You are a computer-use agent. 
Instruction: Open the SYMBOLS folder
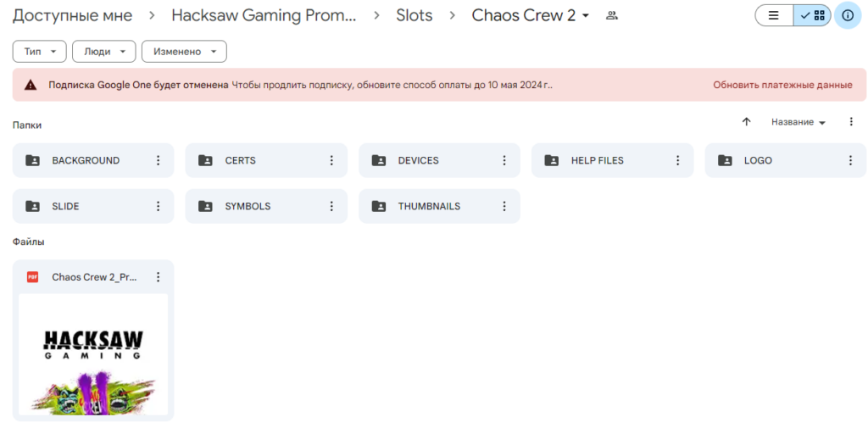tap(248, 206)
